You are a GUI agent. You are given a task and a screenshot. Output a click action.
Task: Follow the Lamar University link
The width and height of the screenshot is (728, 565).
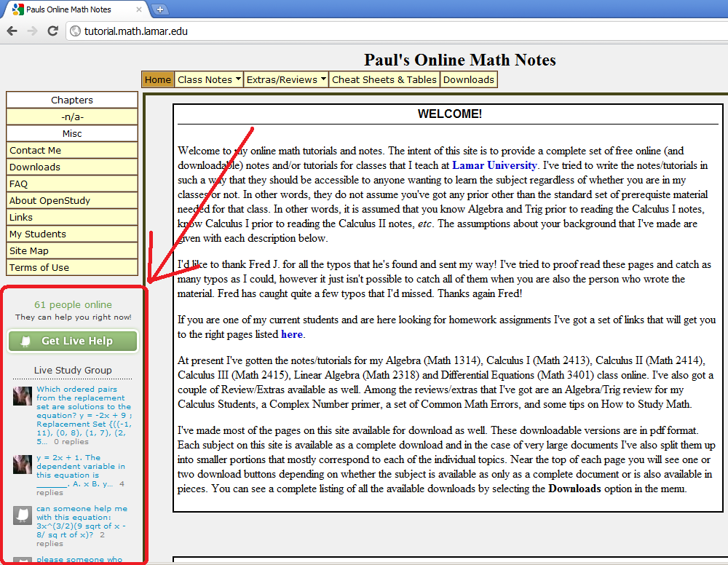point(494,165)
